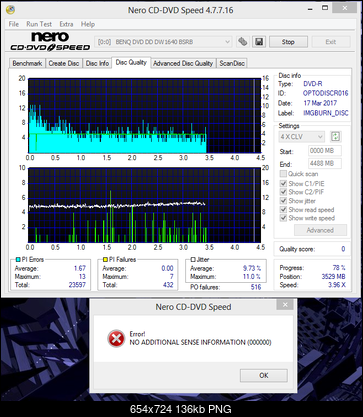Toggle the Show C2/PIF checkbox
The width and height of the screenshot is (363, 417).
283,192
